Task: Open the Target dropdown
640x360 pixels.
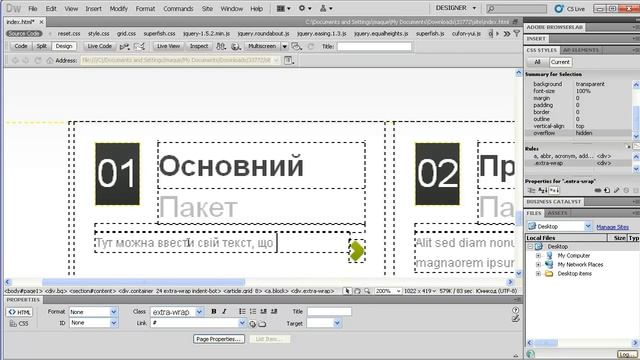Action: [337, 323]
